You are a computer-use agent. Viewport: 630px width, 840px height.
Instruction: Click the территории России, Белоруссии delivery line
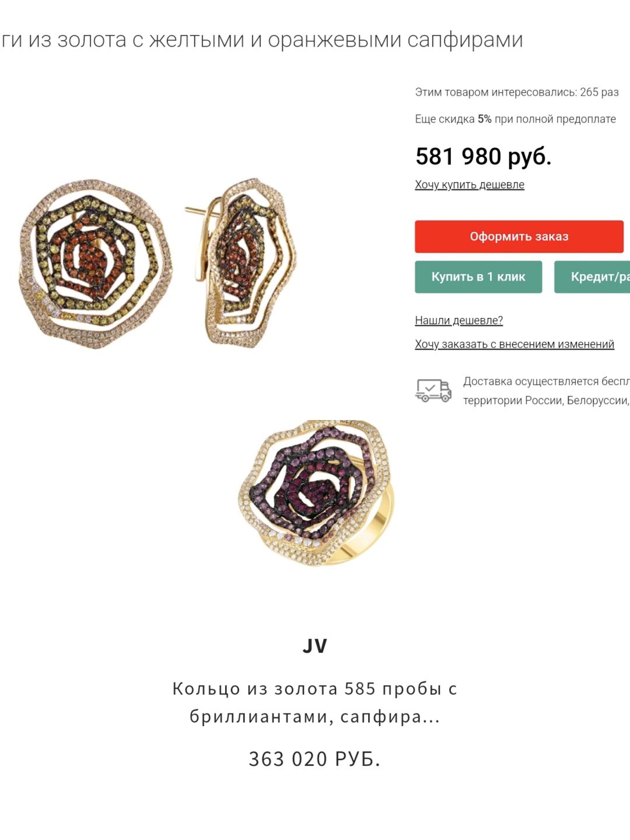[547, 401]
